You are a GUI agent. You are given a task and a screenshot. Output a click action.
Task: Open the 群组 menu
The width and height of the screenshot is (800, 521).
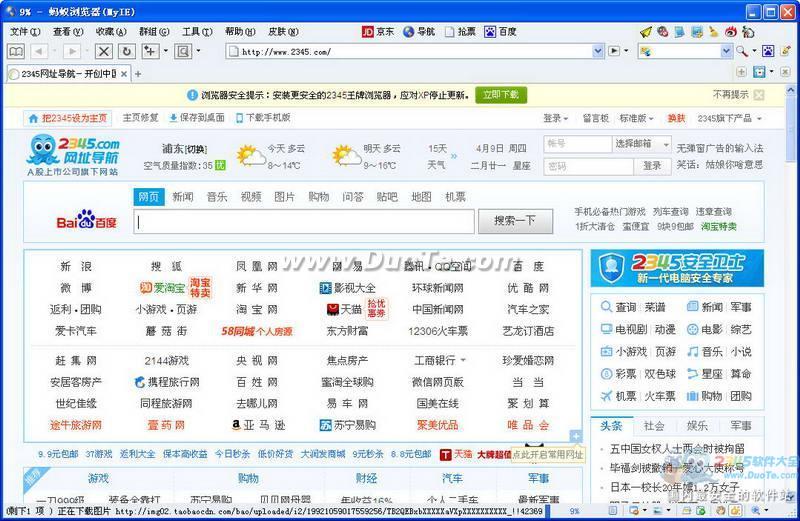click(x=154, y=32)
